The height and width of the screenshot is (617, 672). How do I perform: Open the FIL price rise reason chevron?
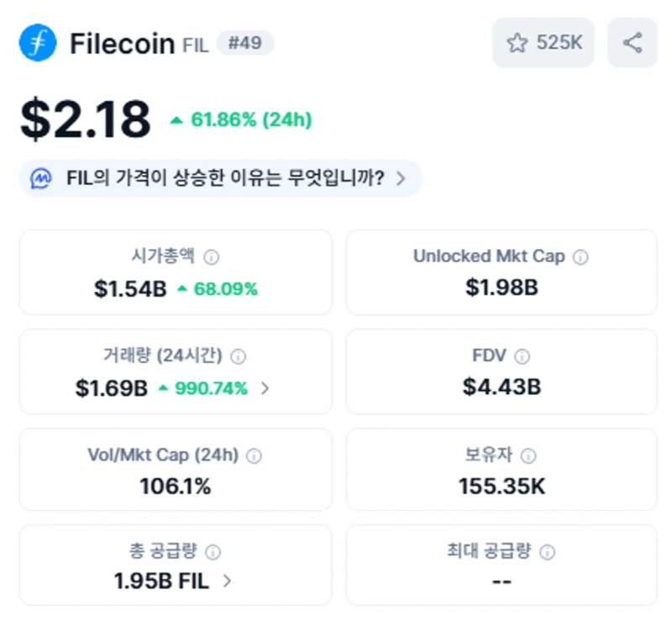click(401, 178)
